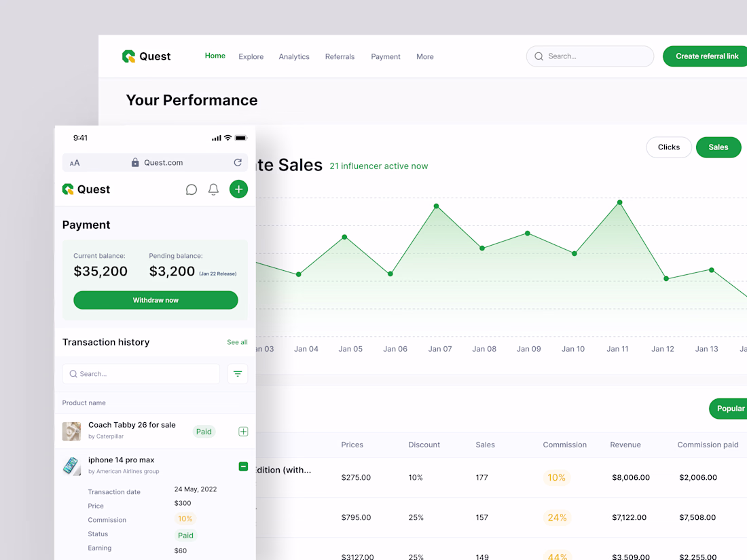Open the notifications bell in mobile view
The image size is (747, 560).
click(213, 189)
